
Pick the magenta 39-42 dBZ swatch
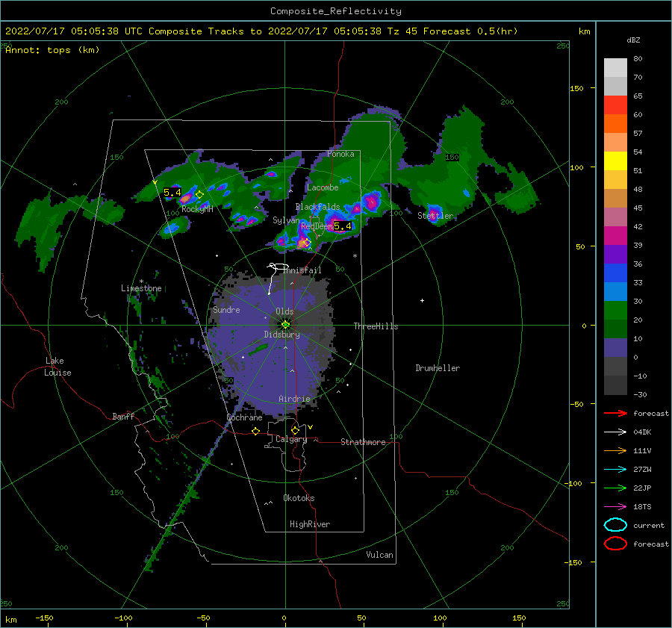[615, 235]
